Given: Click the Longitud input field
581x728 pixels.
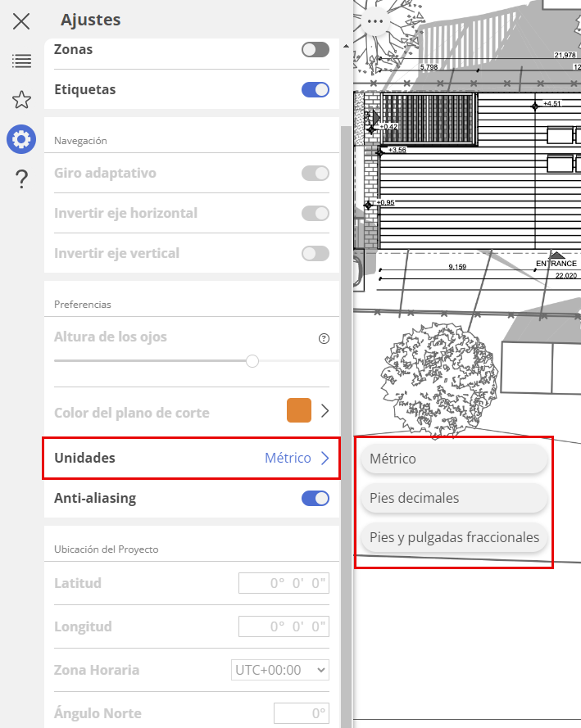Looking at the screenshot, I should [284, 626].
